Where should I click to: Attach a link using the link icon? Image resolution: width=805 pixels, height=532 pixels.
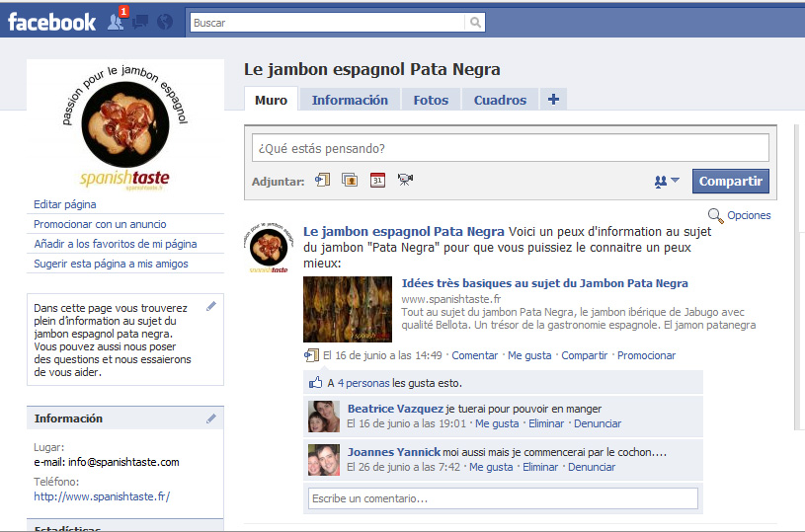click(x=322, y=180)
